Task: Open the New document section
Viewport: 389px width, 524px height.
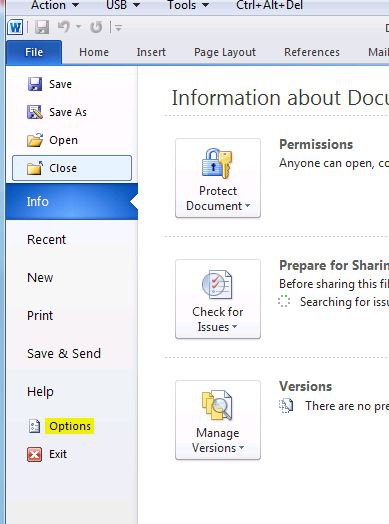Action: (40, 277)
